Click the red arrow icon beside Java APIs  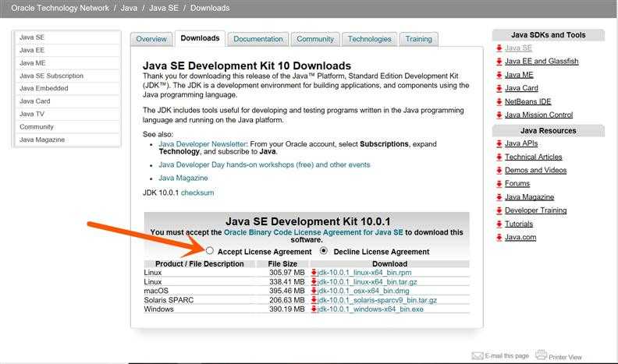(499, 143)
